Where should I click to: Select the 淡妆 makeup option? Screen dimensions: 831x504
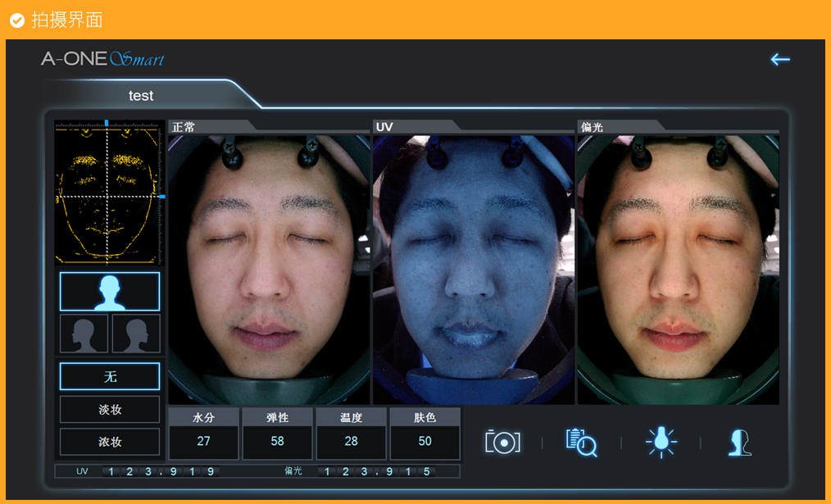(110, 409)
